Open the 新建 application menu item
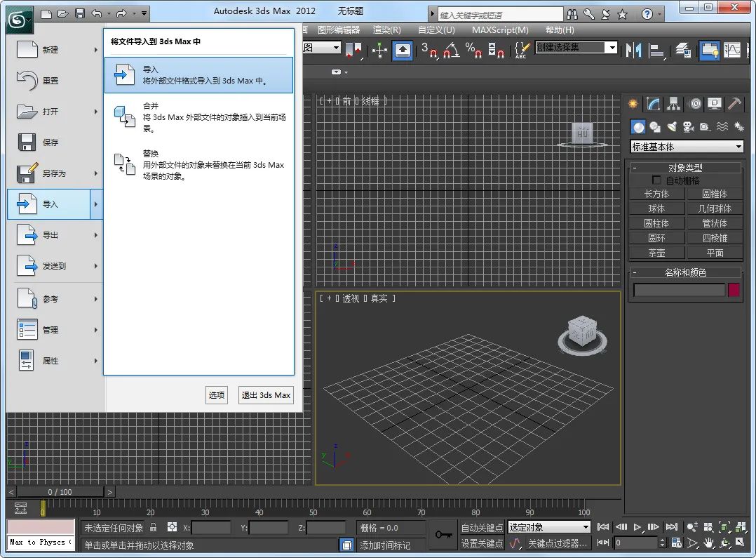Screen dimensions: 756x558 55,50
